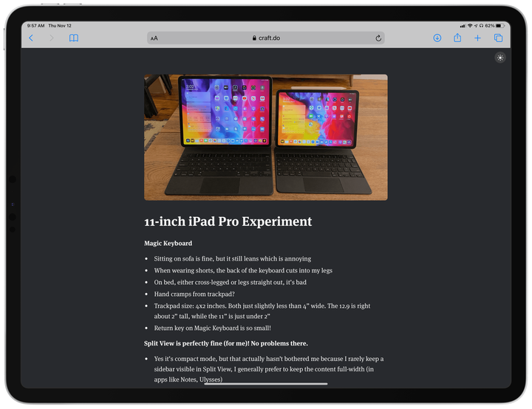Open the AA reader view menu
Screen dimensions: 532x409
(x=154, y=38)
